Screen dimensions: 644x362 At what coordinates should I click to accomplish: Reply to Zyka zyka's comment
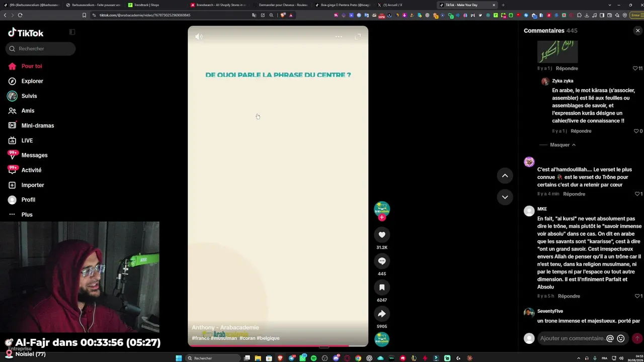tap(581, 131)
